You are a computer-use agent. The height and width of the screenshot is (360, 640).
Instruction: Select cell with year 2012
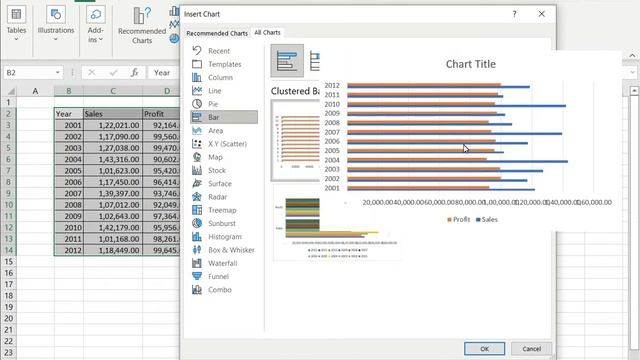click(x=69, y=250)
